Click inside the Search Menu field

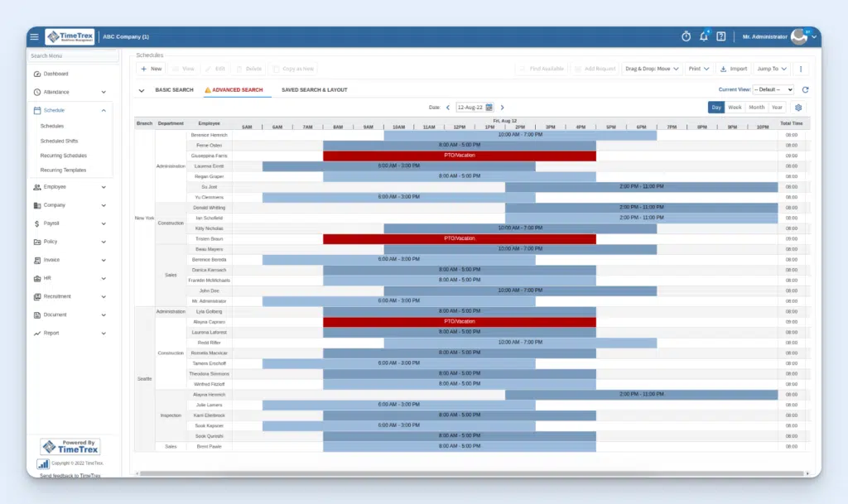72,55
